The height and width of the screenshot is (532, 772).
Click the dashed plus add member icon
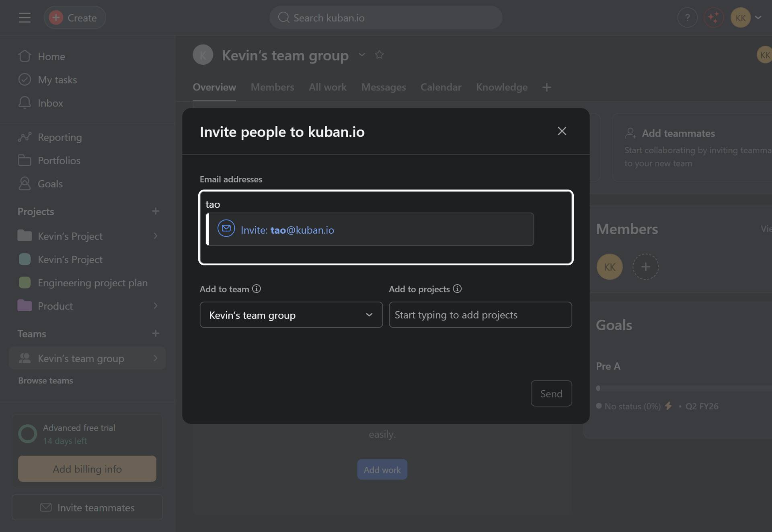point(645,267)
